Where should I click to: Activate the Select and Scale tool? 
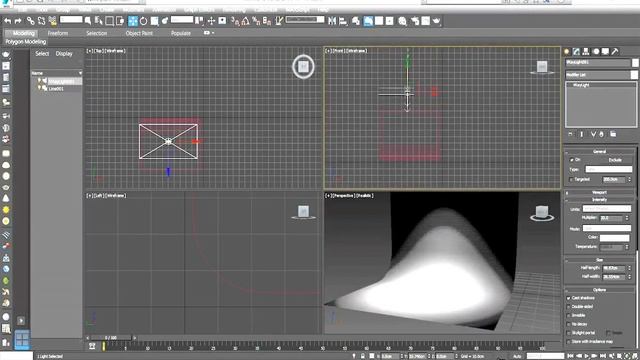tap(155, 21)
